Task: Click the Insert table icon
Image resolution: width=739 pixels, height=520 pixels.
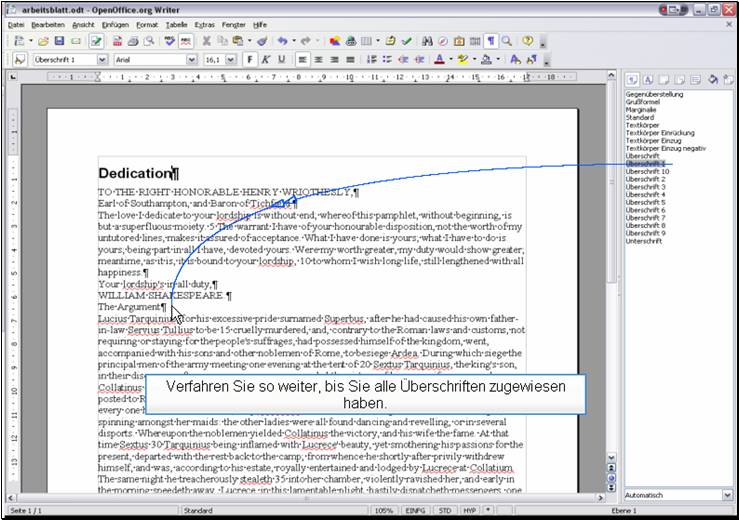Action: (x=369, y=41)
